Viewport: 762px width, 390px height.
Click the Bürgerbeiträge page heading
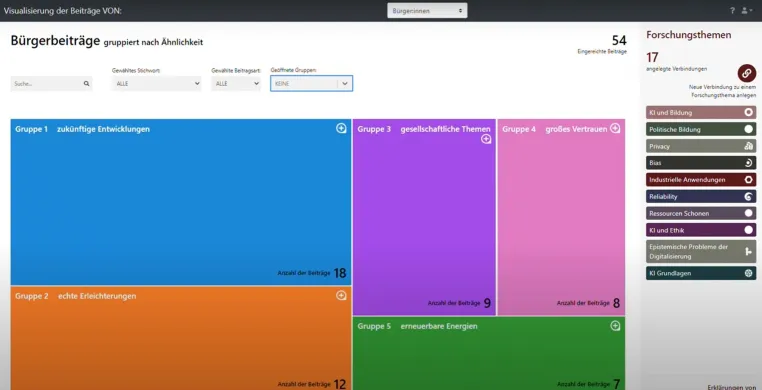pos(55,41)
